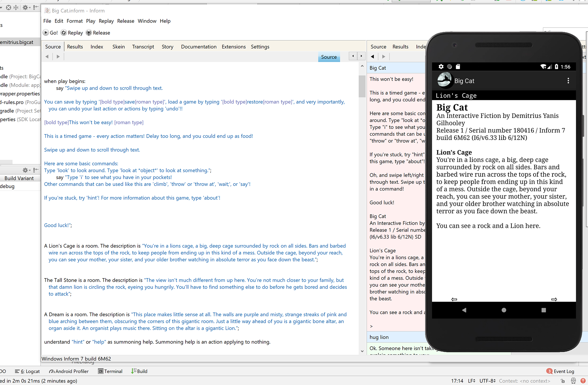This screenshot has width=588, height=385.
Task: Click settings gear in emulator status bar
Action: (441, 66)
